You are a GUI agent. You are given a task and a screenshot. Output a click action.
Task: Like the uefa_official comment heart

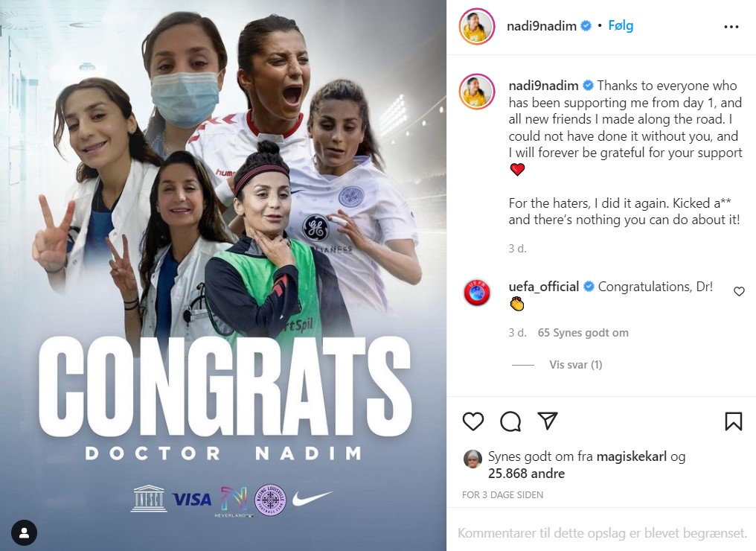[x=739, y=291]
